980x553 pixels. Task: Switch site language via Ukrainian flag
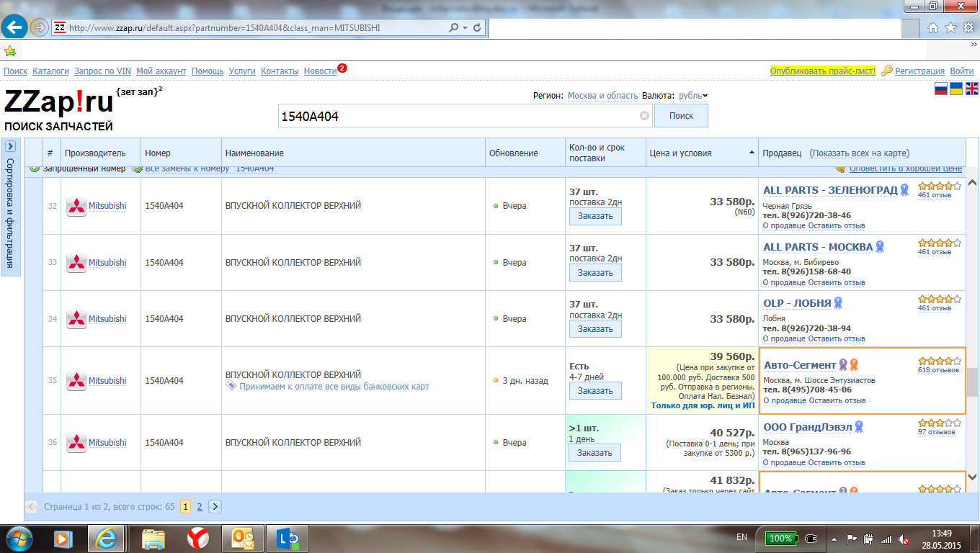(956, 89)
